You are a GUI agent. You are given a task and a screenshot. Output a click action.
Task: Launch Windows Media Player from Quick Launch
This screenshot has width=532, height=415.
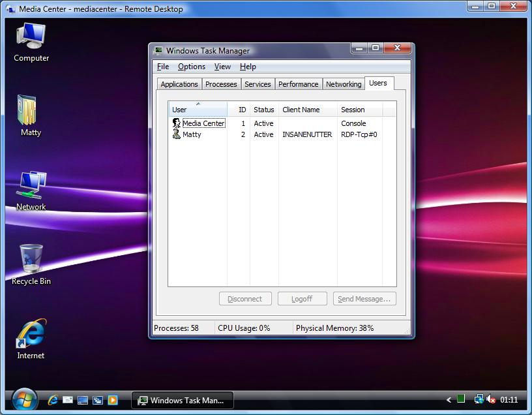[x=113, y=400]
